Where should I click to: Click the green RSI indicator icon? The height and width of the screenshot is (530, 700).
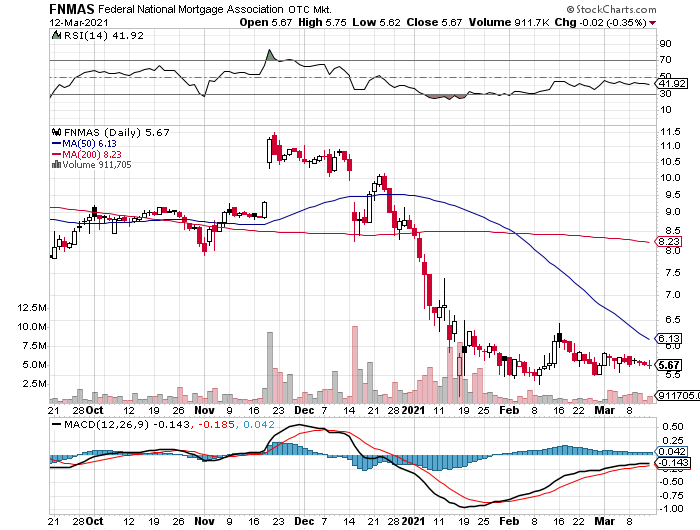pos(56,35)
